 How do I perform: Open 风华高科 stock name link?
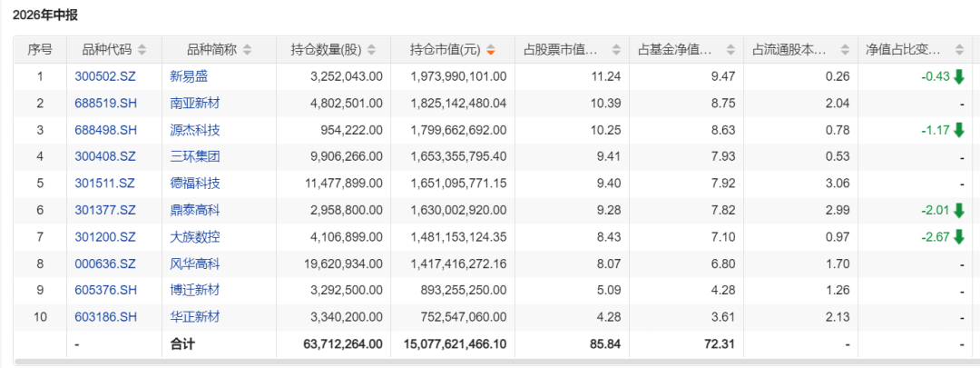[195, 264]
